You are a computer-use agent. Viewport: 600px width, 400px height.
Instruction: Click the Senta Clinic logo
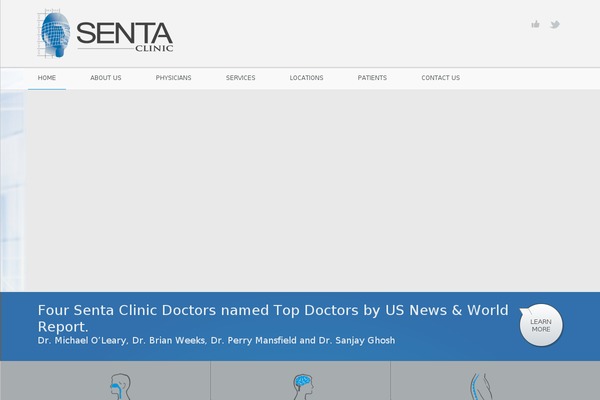coord(105,34)
